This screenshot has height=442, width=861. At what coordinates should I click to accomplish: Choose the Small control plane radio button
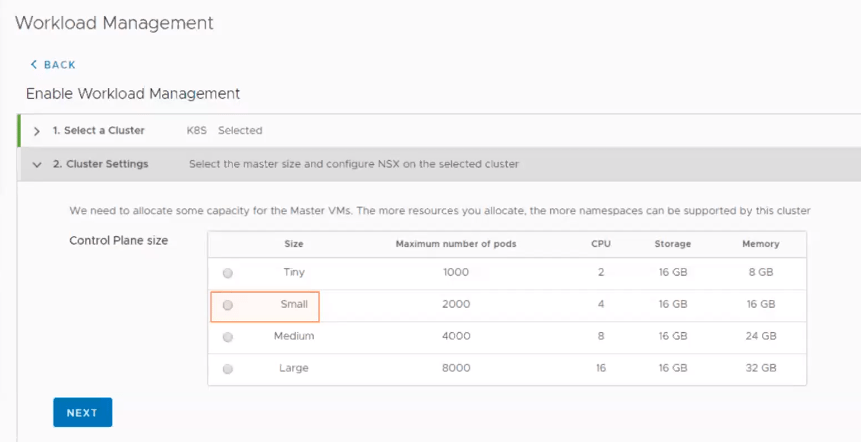(228, 305)
